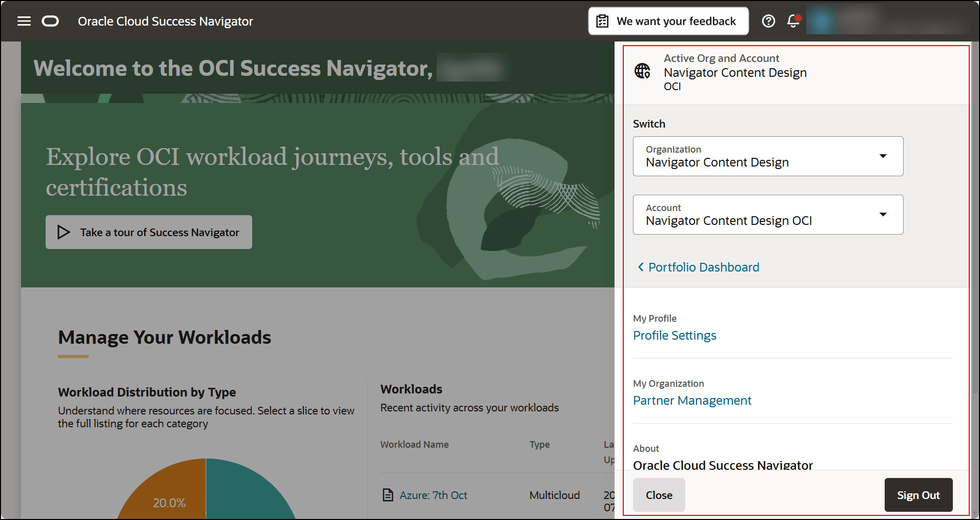Open the notifications bell
Screen dimensions: 980x520
tap(793, 21)
